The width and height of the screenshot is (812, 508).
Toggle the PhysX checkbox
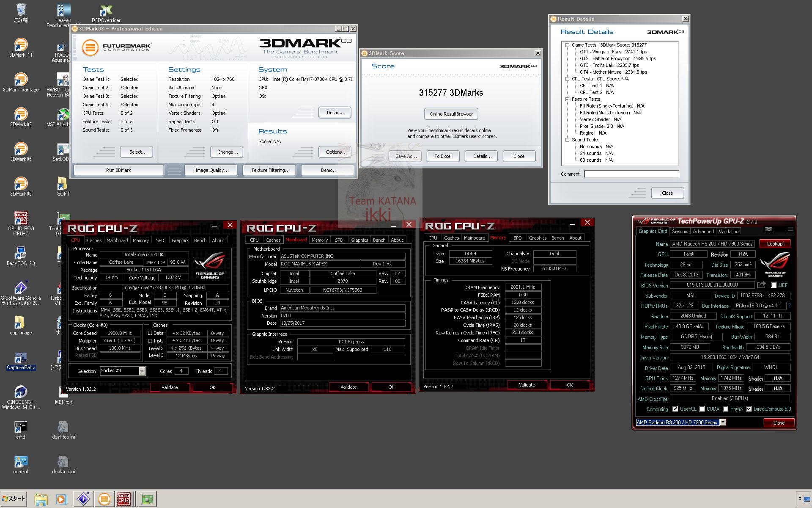(726, 409)
